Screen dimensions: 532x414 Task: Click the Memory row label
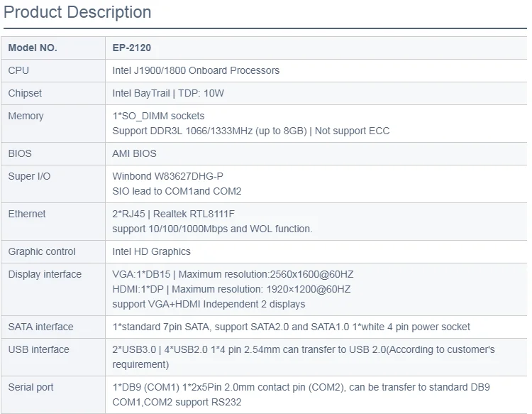click(x=26, y=116)
